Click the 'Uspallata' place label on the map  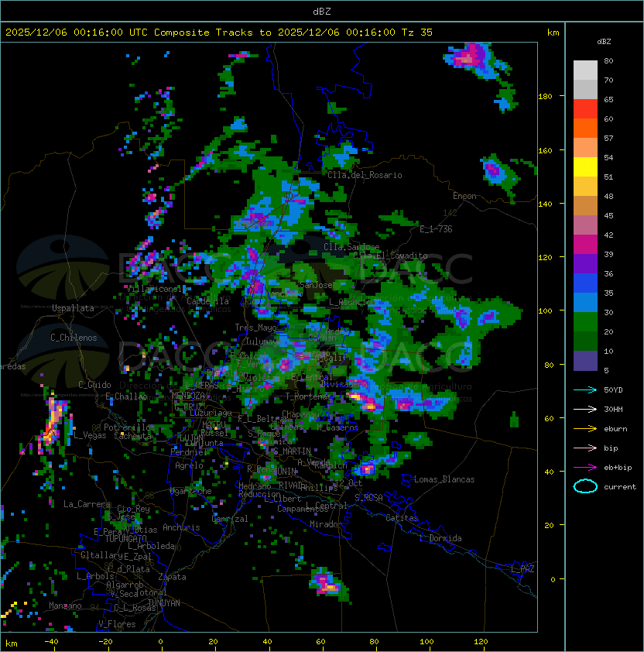click(73, 308)
